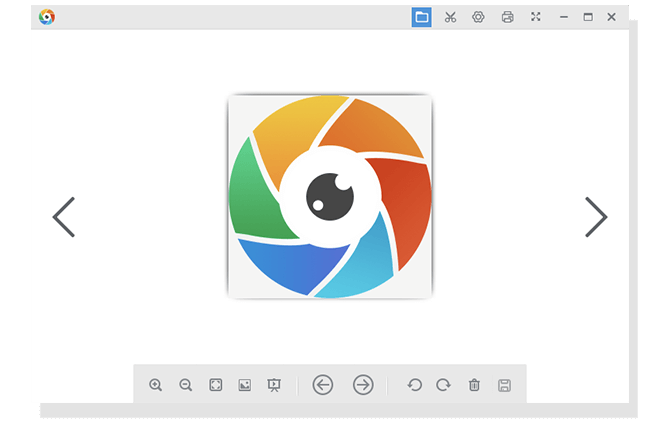Viewport: 660px width, 430px height.
Task: Go to next image via circled right arrow
Action: point(363,385)
